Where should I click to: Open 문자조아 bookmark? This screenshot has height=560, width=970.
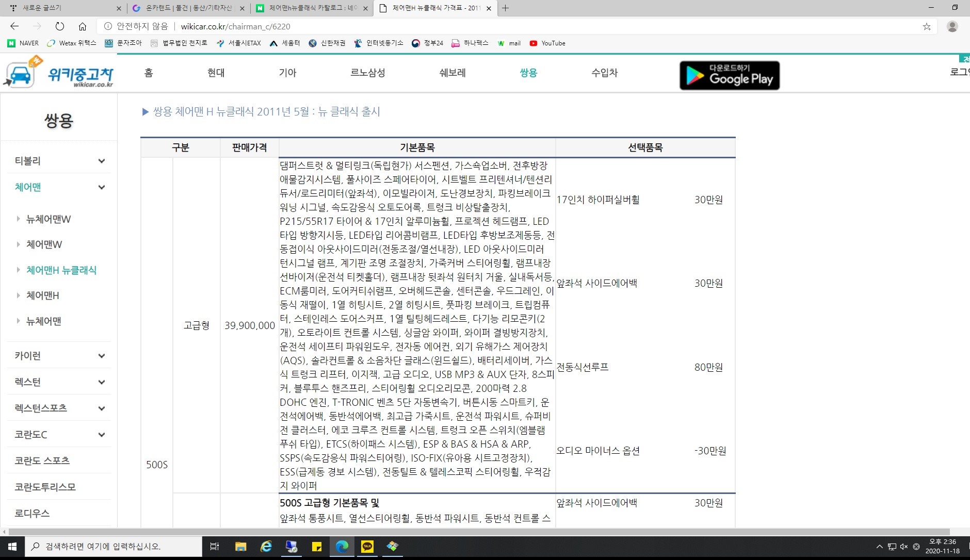[x=123, y=43]
